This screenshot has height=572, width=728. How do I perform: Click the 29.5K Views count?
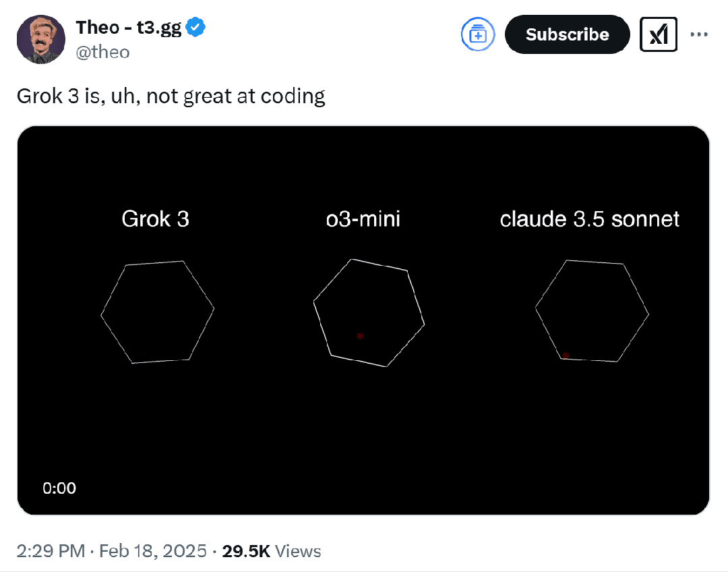(x=271, y=551)
